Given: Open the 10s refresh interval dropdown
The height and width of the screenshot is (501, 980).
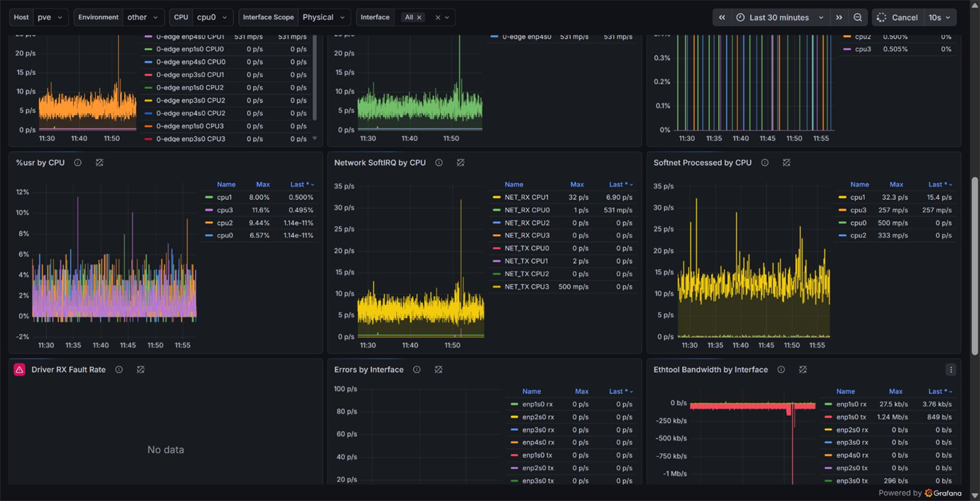Looking at the screenshot, I should click(x=941, y=18).
